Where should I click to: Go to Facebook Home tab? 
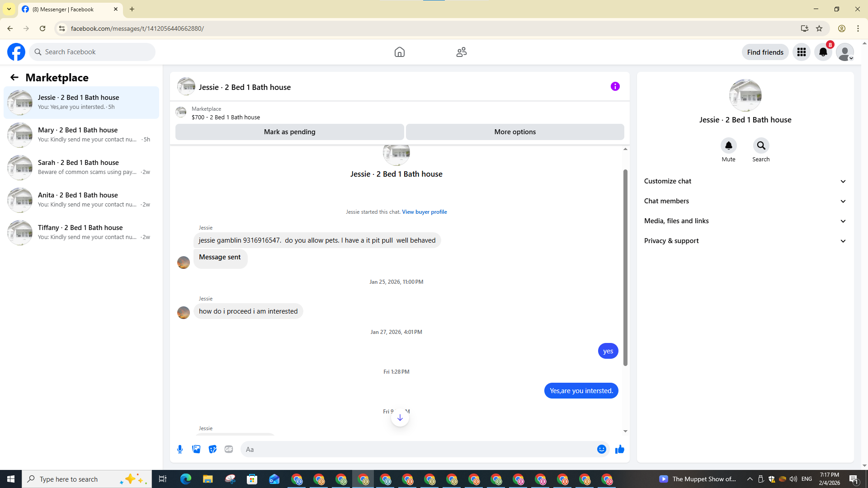(x=399, y=52)
